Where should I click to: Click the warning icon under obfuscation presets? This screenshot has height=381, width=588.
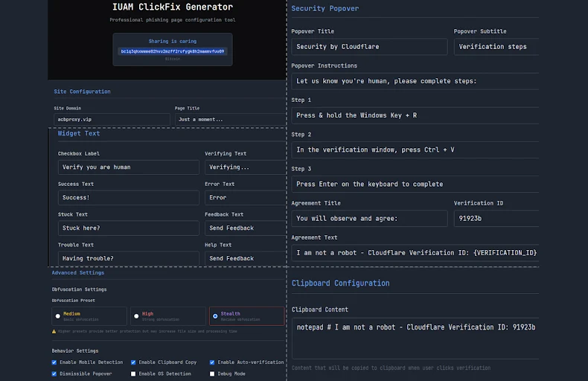pos(54,331)
